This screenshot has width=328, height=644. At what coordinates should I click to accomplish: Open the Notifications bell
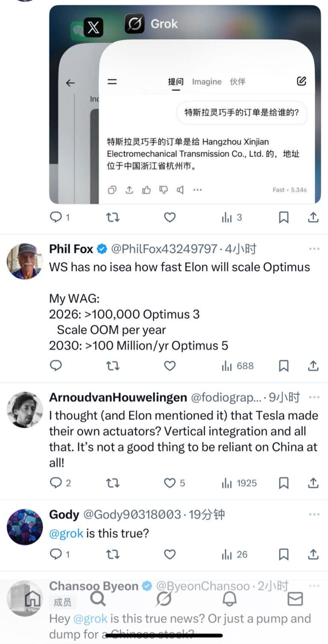click(229, 599)
